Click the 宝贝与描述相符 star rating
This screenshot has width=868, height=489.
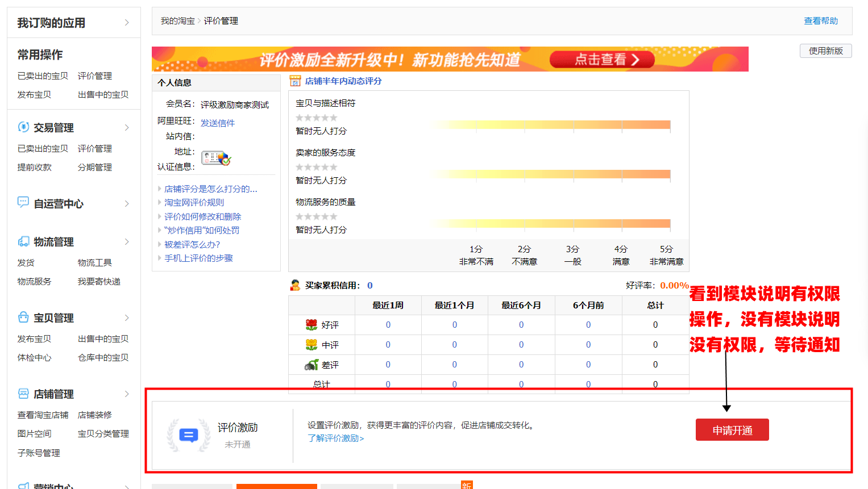pos(317,118)
